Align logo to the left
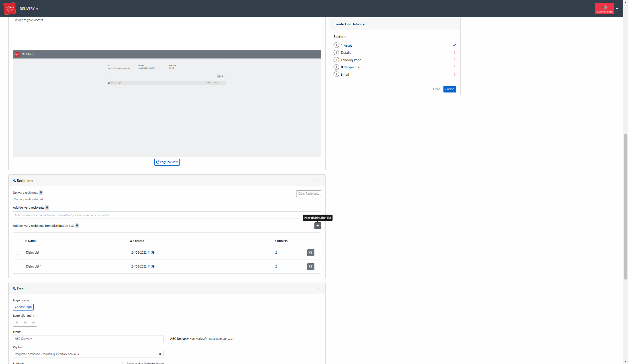628x364 pixels. [x=17, y=323]
